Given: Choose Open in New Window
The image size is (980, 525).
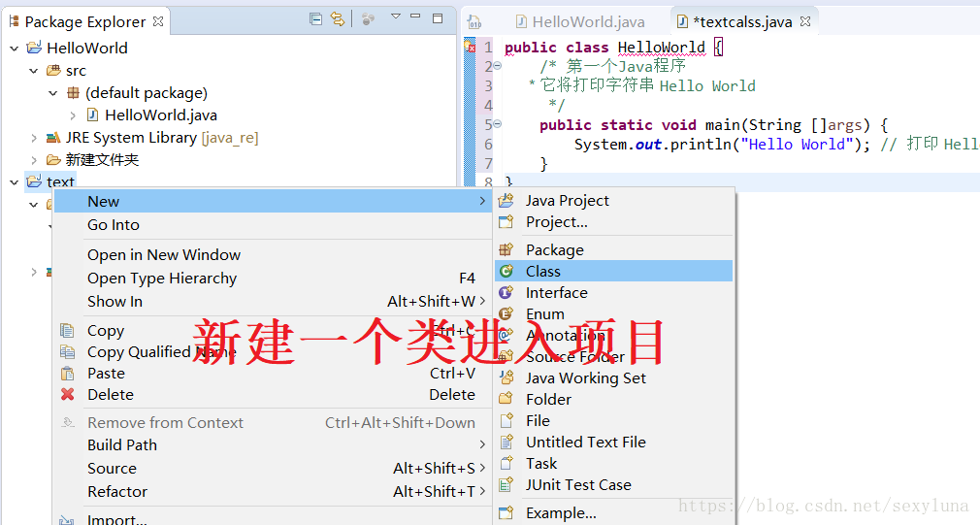Looking at the screenshot, I should coord(273,254).
